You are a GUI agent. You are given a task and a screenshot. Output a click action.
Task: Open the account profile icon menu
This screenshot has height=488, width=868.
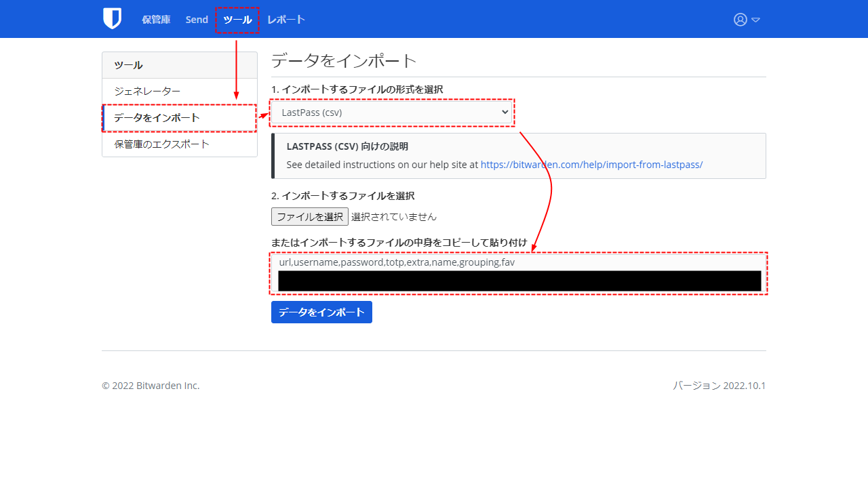pyautogui.click(x=747, y=20)
